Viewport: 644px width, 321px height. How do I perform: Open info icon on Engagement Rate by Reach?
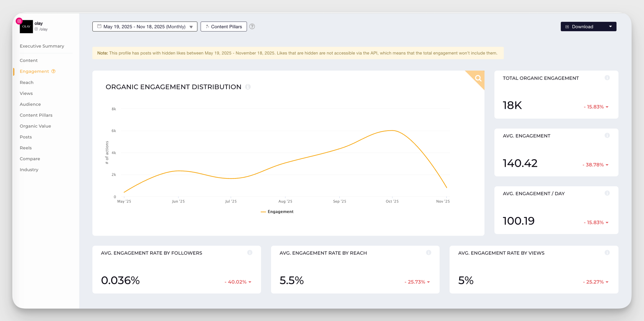(428, 253)
